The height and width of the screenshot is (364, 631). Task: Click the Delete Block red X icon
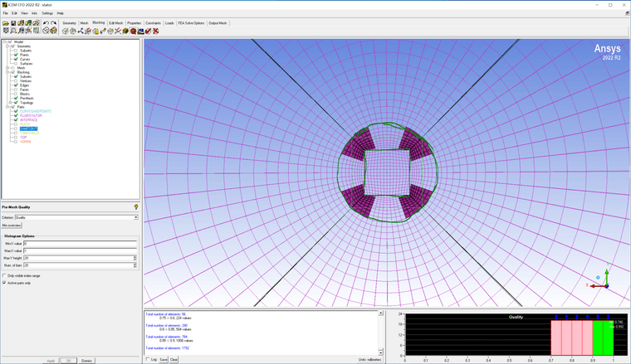click(155, 31)
